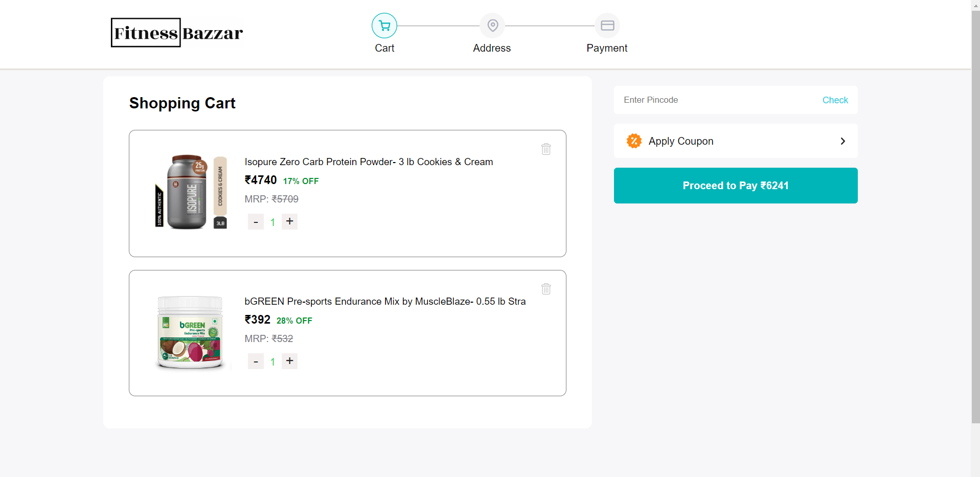The width and height of the screenshot is (980, 477).
Task: Go to the Cart step label
Action: (384, 48)
